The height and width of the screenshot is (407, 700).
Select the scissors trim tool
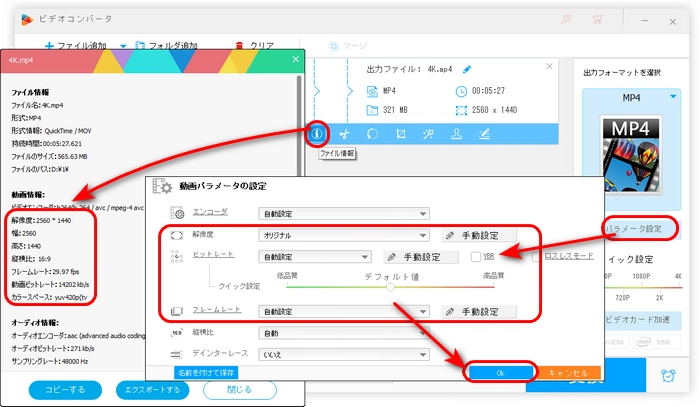tap(344, 132)
